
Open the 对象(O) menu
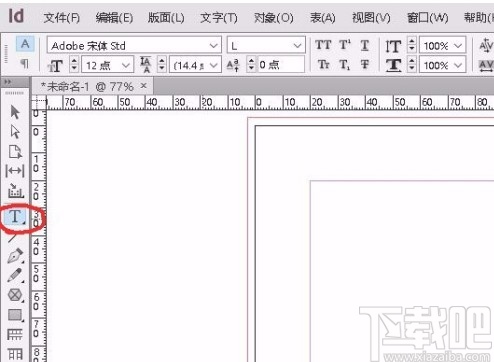273,17
